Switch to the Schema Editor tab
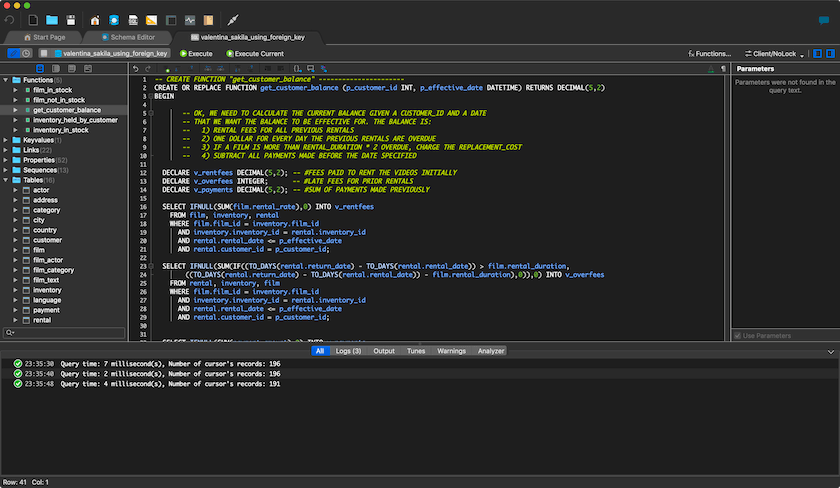 (126, 37)
